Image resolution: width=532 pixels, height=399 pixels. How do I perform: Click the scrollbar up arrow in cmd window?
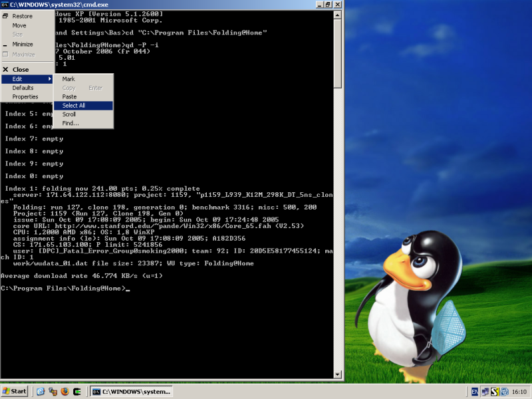tap(337, 15)
